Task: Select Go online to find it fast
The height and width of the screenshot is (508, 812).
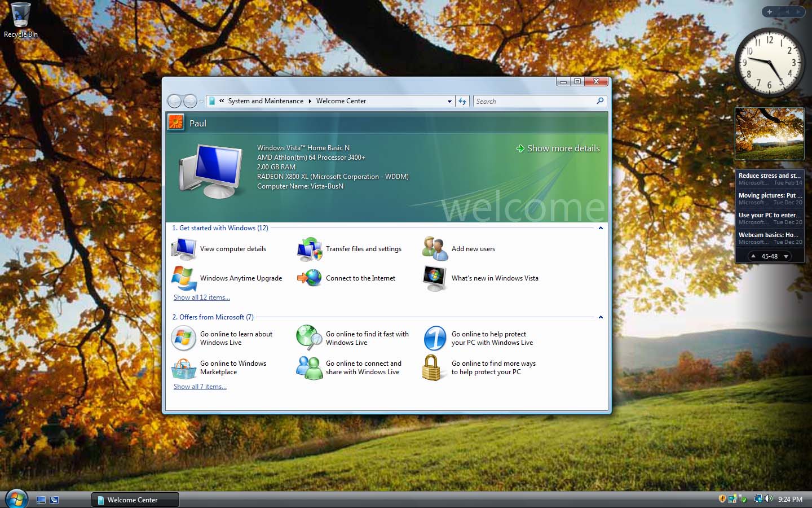Action: coord(353,338)
